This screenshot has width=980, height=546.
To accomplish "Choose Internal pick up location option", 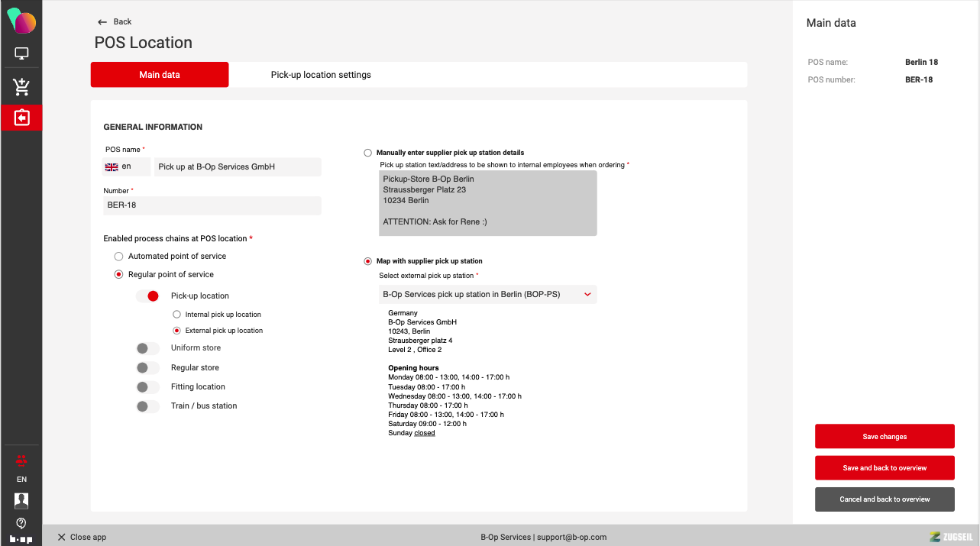I will (x=177, y=315).
